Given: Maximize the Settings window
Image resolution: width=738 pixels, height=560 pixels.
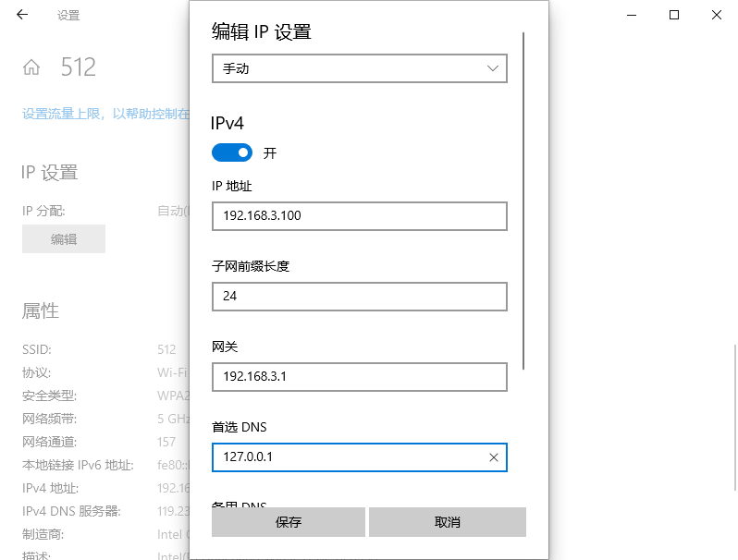Looking at the screenshot, I should click(x=674, y=15).
